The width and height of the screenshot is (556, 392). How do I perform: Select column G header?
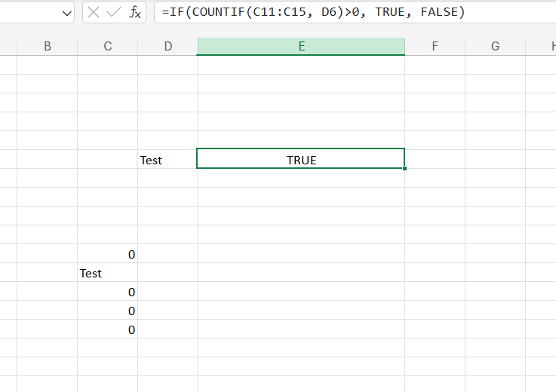coord(495,46)
